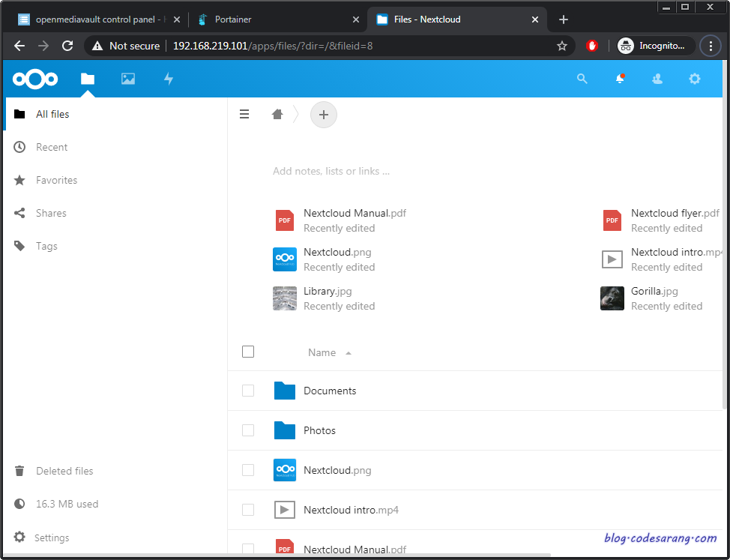The image size is (730, 560).
Task: Check the Nextcloud intro.mp4 row checkbox
Action: pyautogui.click(x=248, y=511)
